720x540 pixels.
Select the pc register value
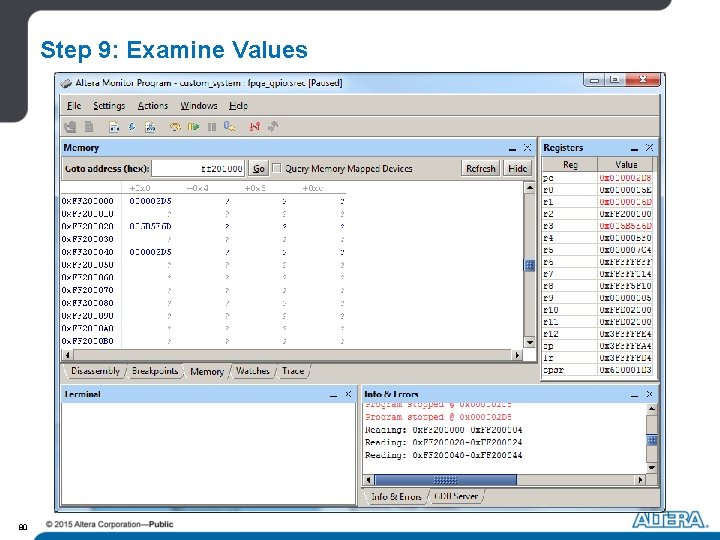(x=625, y=178)
